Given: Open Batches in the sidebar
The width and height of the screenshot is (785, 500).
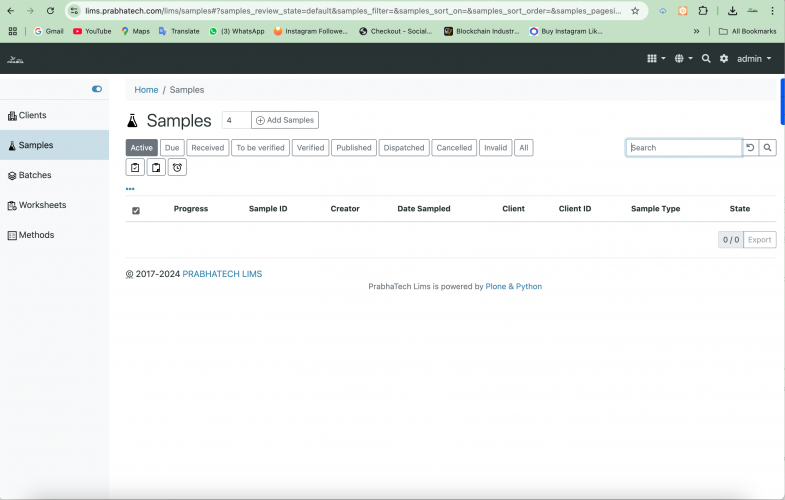Looking at the screenshot, I should 54,175.
